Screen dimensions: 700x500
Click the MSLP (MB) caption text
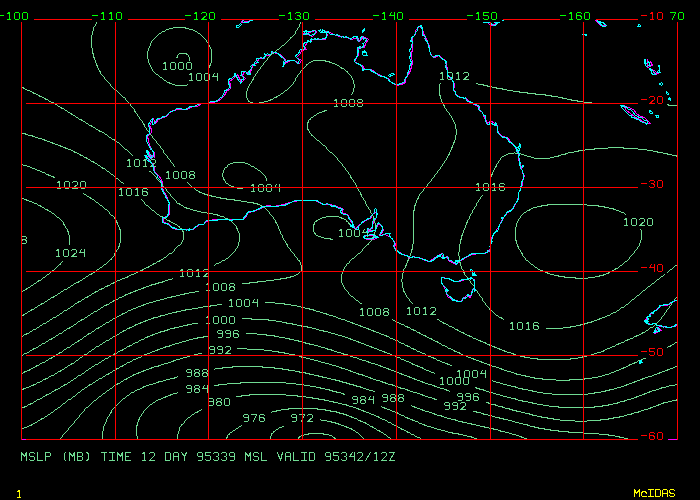[x=57, y=456]
